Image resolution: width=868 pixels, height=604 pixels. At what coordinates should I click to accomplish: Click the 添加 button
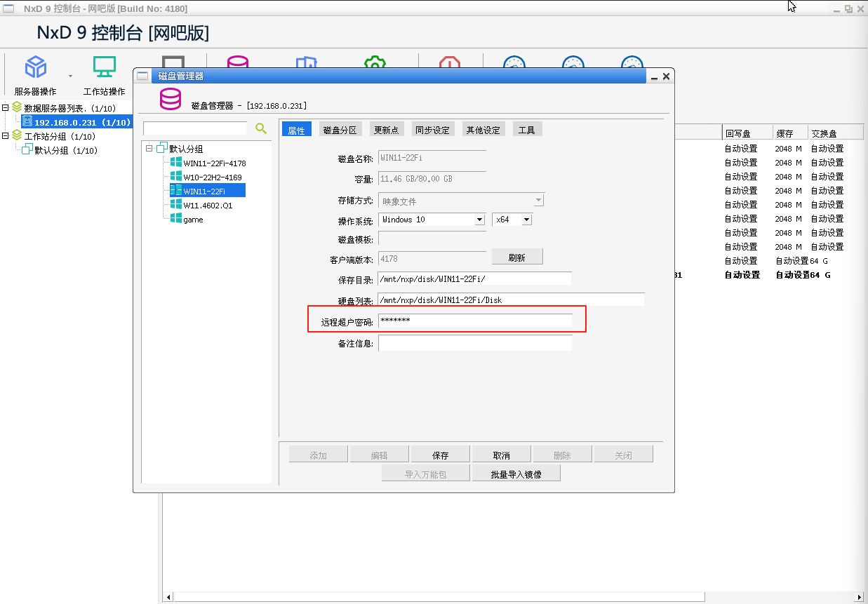coord(319,455)
